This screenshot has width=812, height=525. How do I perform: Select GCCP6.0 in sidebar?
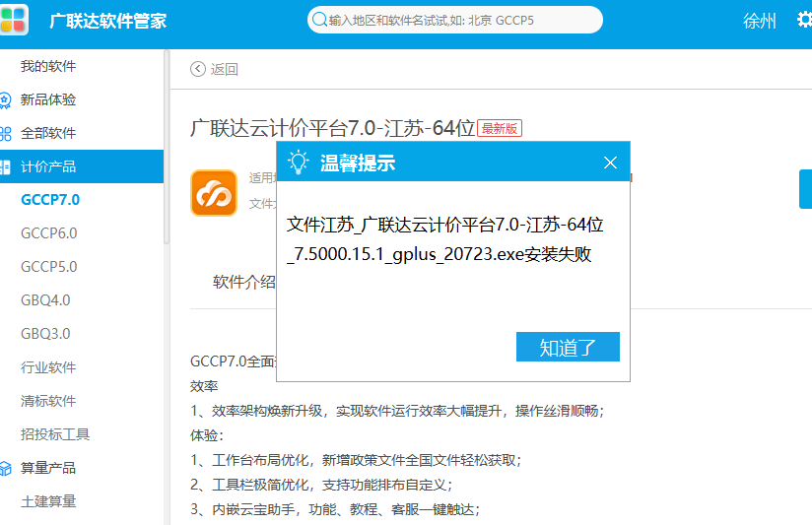[x=48, y=233]
